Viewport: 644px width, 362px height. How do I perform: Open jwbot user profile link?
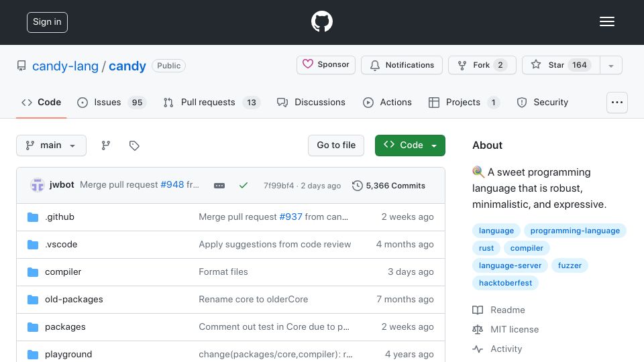tap(62, 185)
